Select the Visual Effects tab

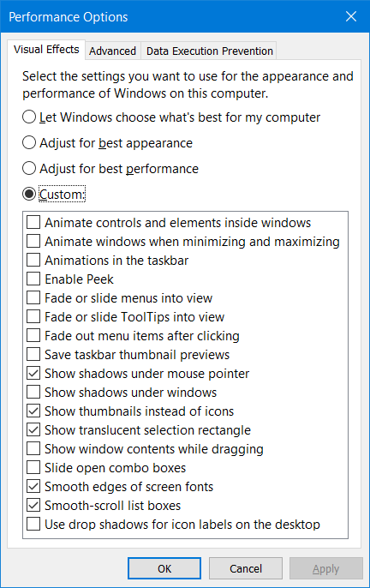pyautogui.click(x=46, y=50)
